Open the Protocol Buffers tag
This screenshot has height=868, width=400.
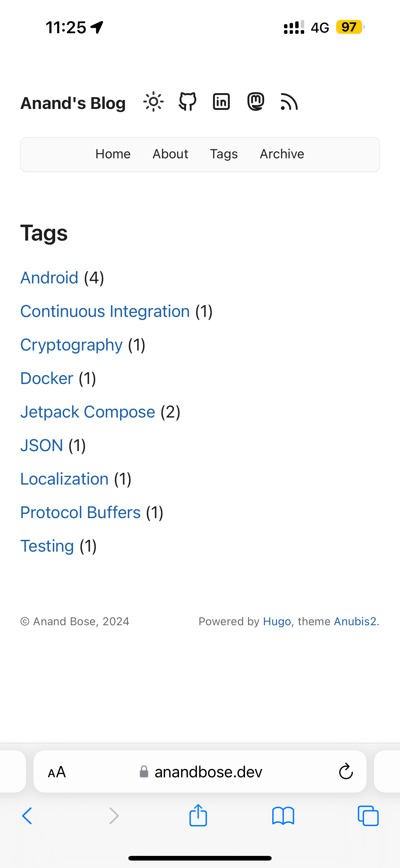click(x=81, y=513)
